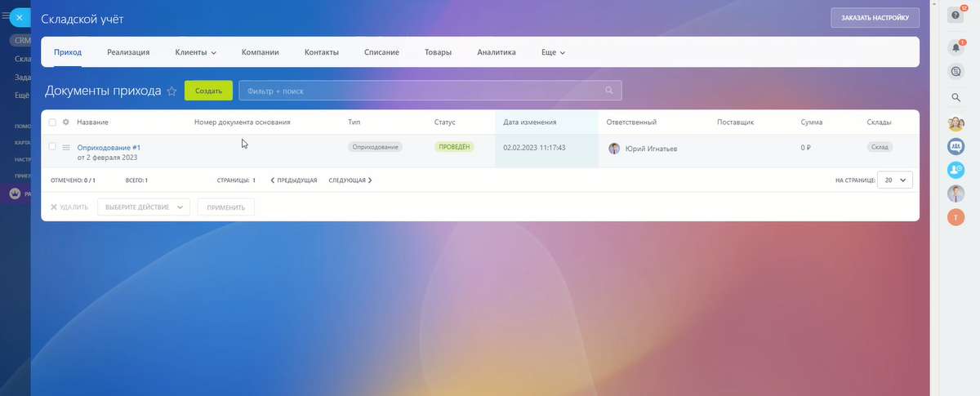Image resolution: width=980 pixels, height=396 pixels.
Task: Add Документы прихода to favorites with the star
Action: (171, 91)
